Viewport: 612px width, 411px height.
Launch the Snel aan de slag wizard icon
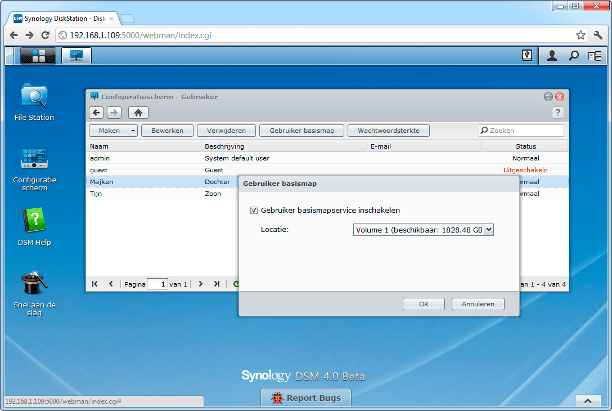pyautogui.click(x=34, y=294)
